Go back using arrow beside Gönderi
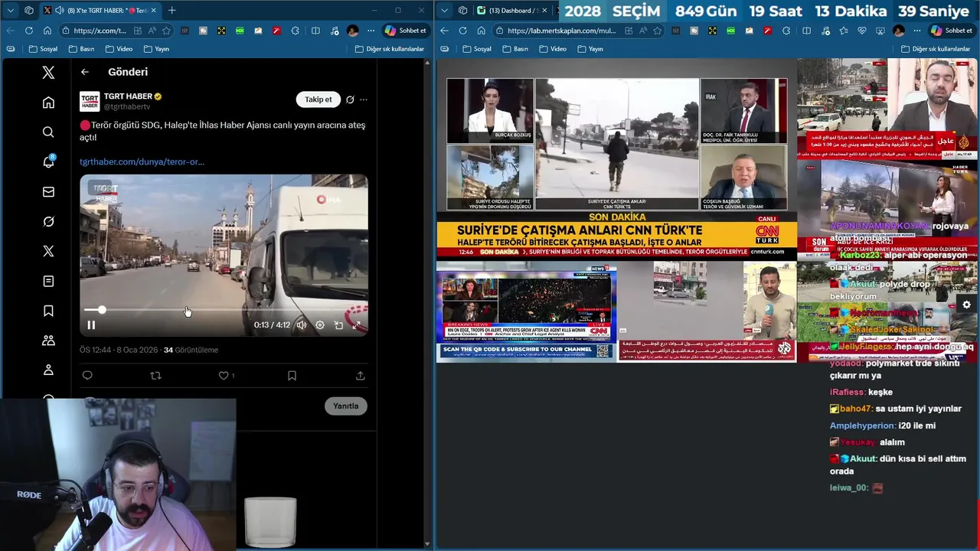The height and width of the screenshot is (551, 980). click(x=85, y=72)
